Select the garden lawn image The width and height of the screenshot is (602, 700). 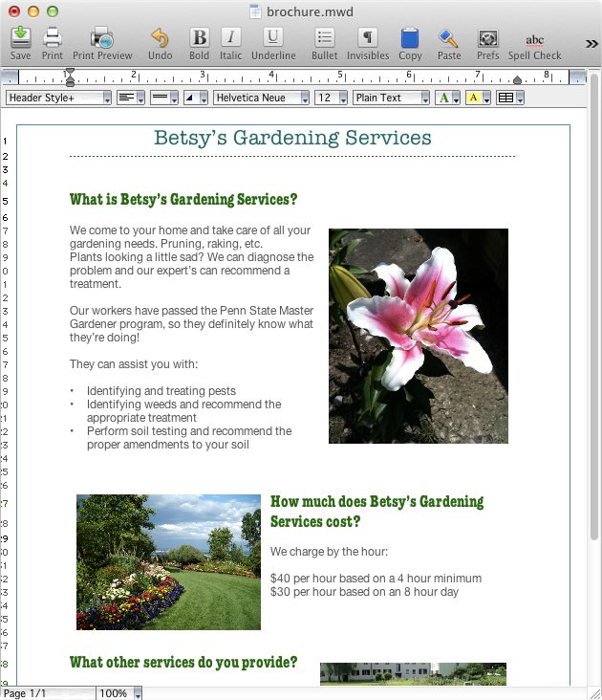(x=168, y=562)
